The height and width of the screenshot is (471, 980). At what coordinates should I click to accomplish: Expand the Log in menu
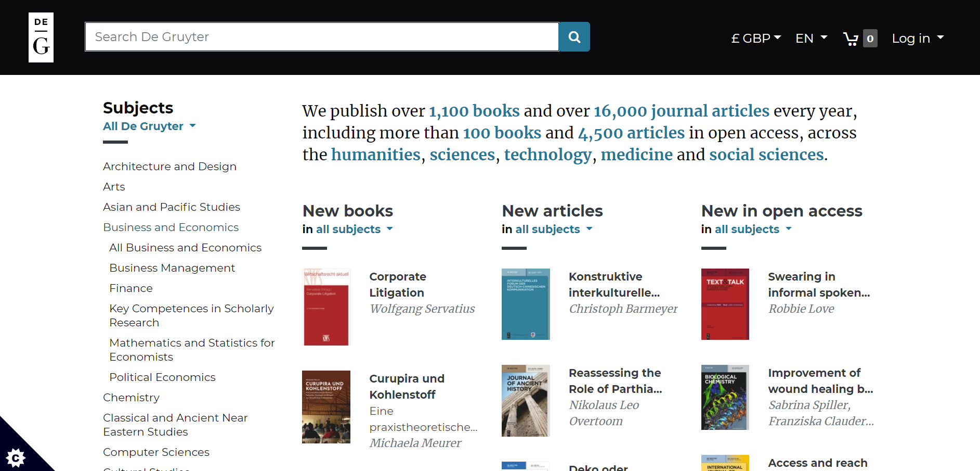click(x=918, y=38)
